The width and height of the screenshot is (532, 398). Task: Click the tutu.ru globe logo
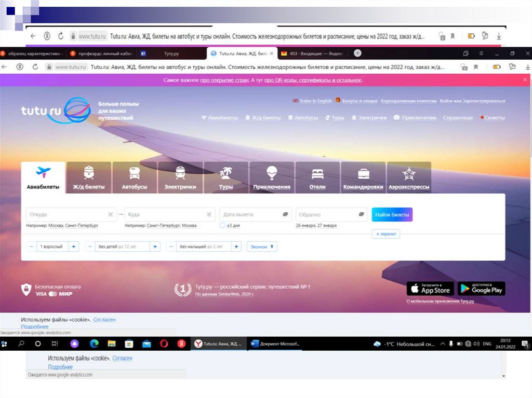click(x=77, y=110)
